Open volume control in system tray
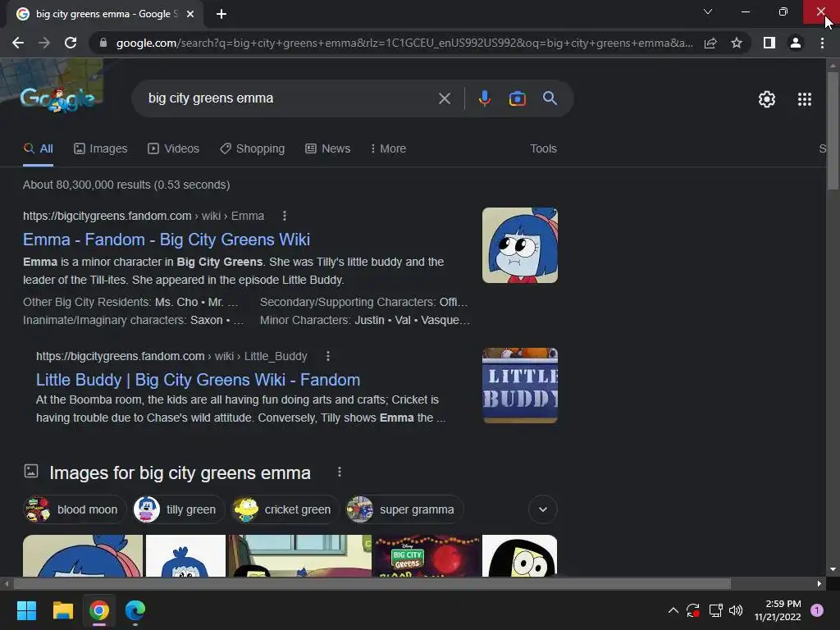 pyautogui.click(x=736, y=610)
